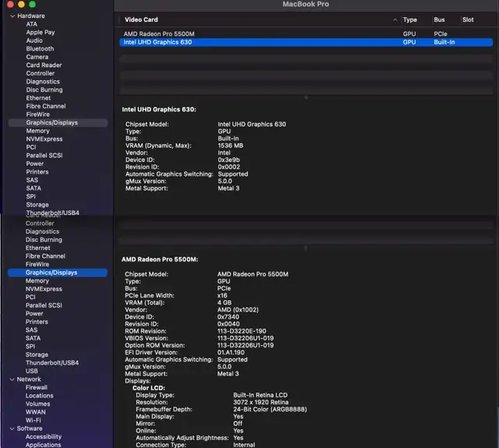Sort by the Bus column header

point(439,19)
